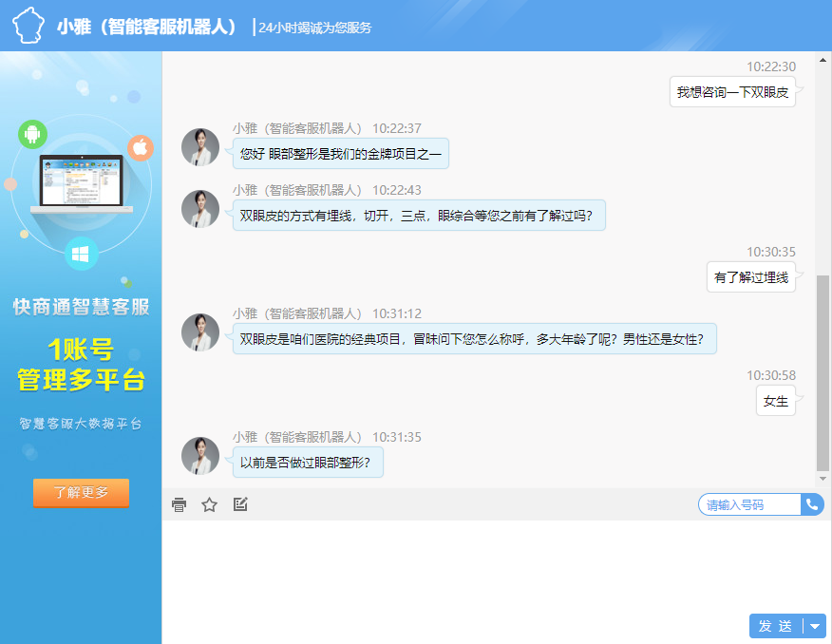
Task: Click the print chat icon
Action: [179, 504]
